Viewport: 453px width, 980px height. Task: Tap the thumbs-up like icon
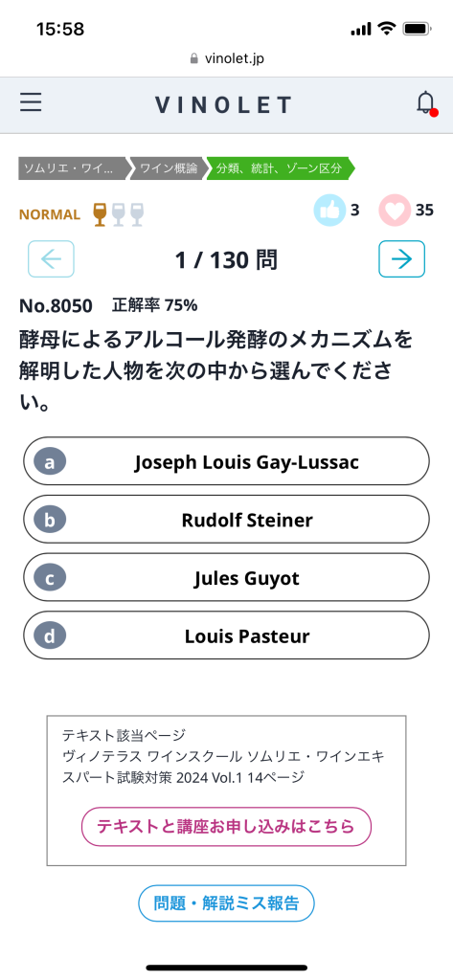coord(329,210)
